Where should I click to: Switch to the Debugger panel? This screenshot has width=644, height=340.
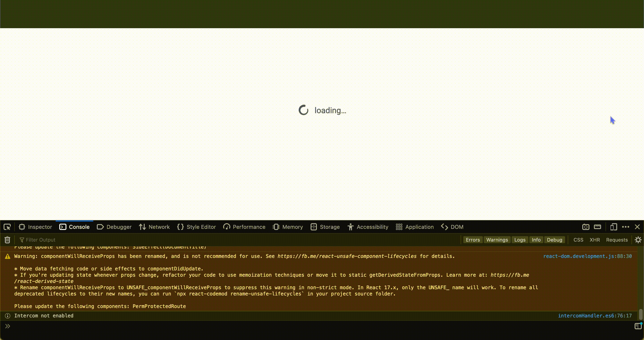pyautogui.click(x=114, y=227)
